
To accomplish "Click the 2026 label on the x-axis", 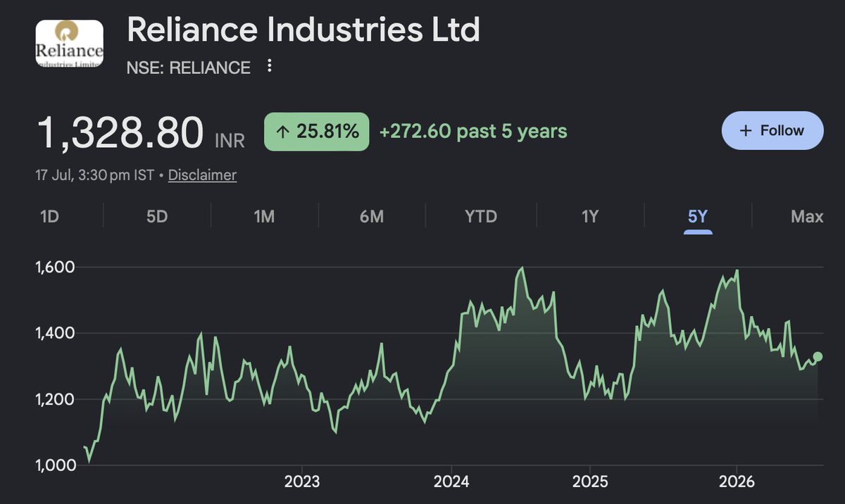I will (737, 482).
